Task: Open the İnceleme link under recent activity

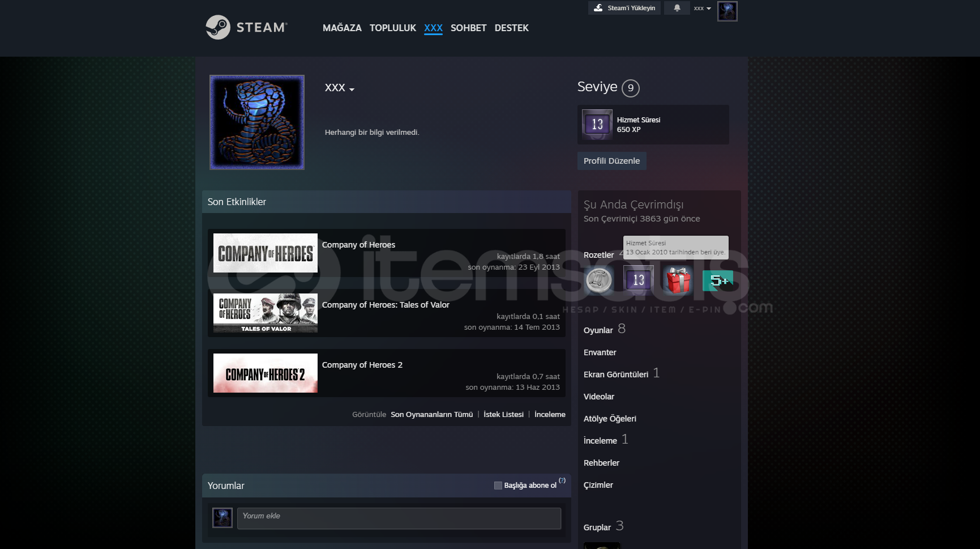Action: 550,415
